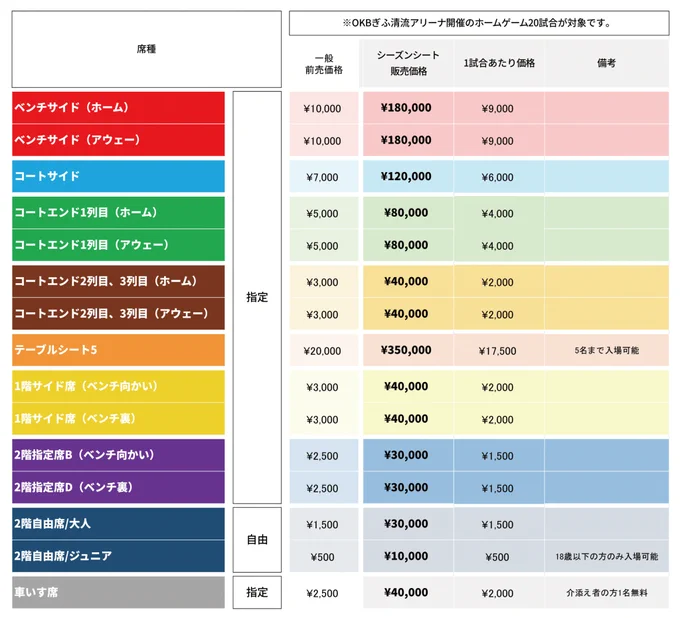Image resolution: width=680 pixels, height=618 pixels.
Task: Click the 自由 category cell
Action: click(257, 540)
